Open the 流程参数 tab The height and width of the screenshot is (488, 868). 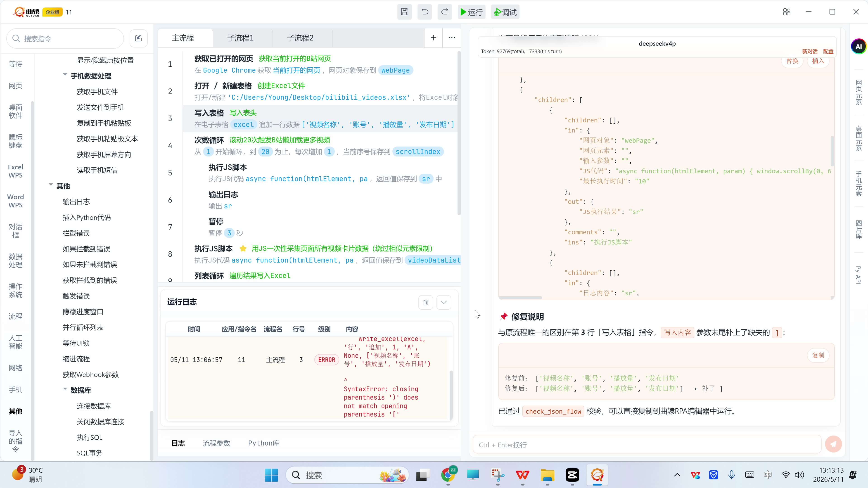coord(216,443)
